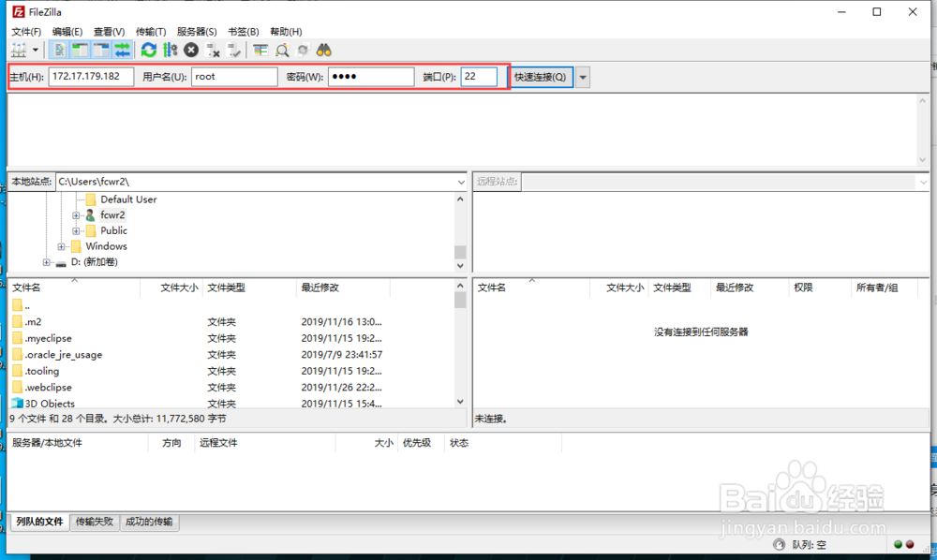Select the .tooling folder row
The width and height of the screenshot is (937, 560).
[x=231, y=372]
